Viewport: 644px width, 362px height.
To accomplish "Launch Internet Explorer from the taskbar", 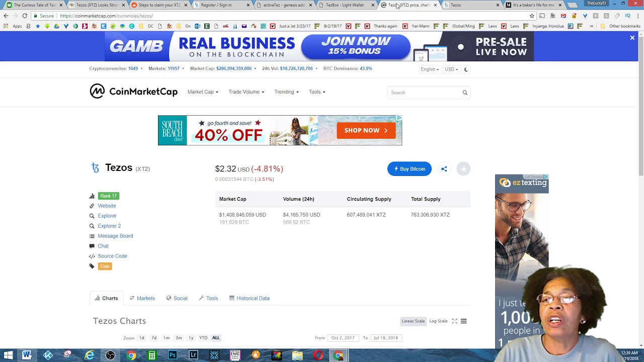I will tap(89, 355).
